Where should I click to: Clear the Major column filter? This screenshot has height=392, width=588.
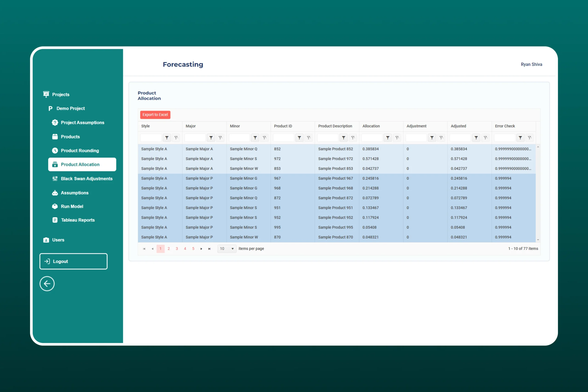[220, 138]
